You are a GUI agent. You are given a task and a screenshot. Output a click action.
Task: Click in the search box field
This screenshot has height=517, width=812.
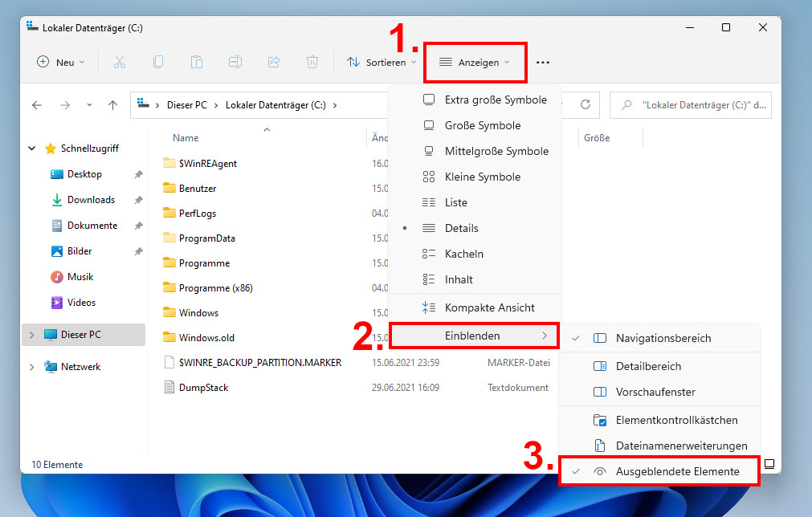point(690,105)
